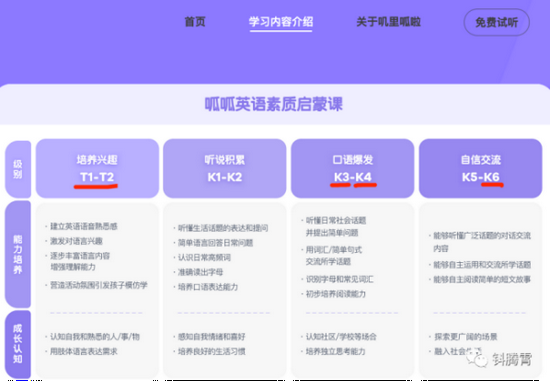Click the text 初步培养阅读能力
550x384 pixels.
click(336, 294)
